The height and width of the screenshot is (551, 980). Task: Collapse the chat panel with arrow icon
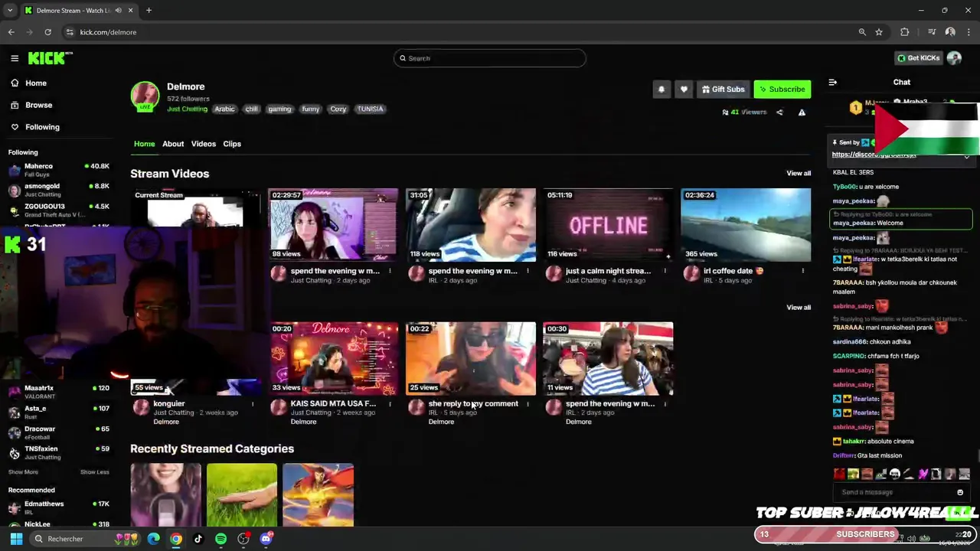click(x=833, y=82)
